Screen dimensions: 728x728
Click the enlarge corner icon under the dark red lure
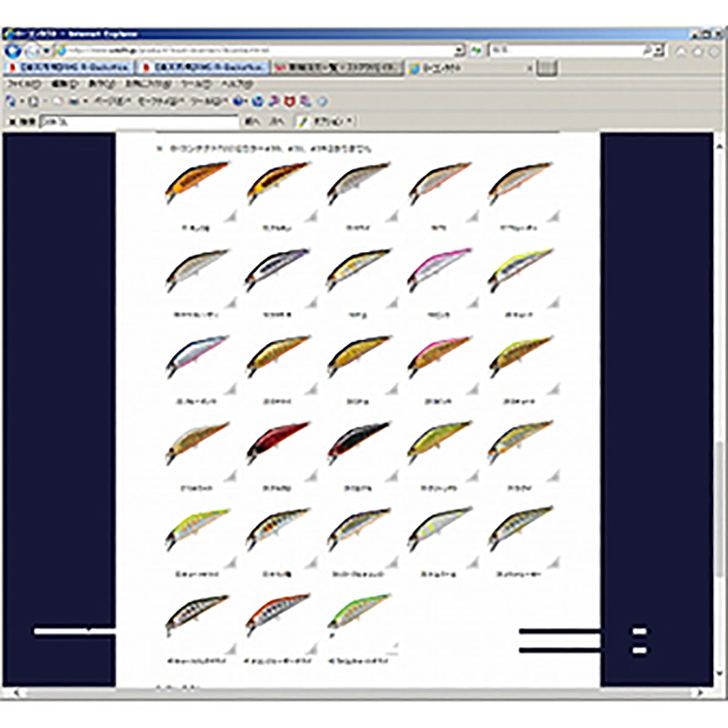click(x=311, y=476)
